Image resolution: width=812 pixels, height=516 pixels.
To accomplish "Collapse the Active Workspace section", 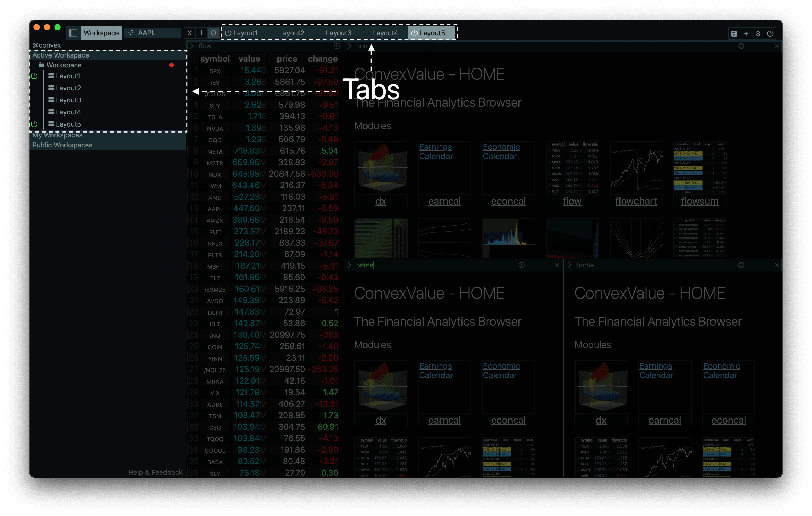I will coord(108,55).
